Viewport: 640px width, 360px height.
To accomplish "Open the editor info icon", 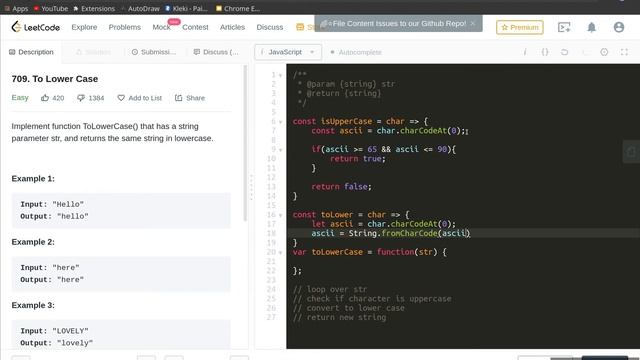I will [525, 52].
